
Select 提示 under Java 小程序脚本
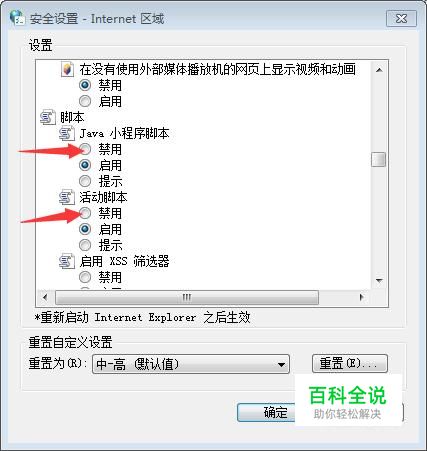pos(85,181)
